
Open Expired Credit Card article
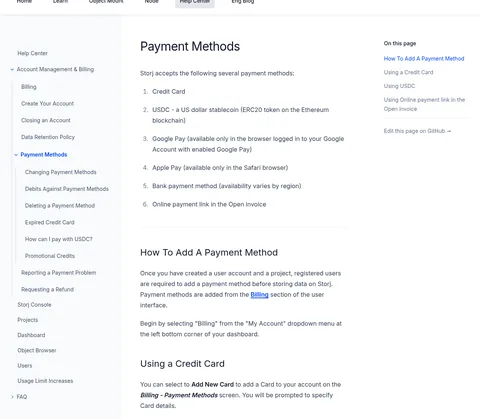pyautogui.click(x=49, y=222)
